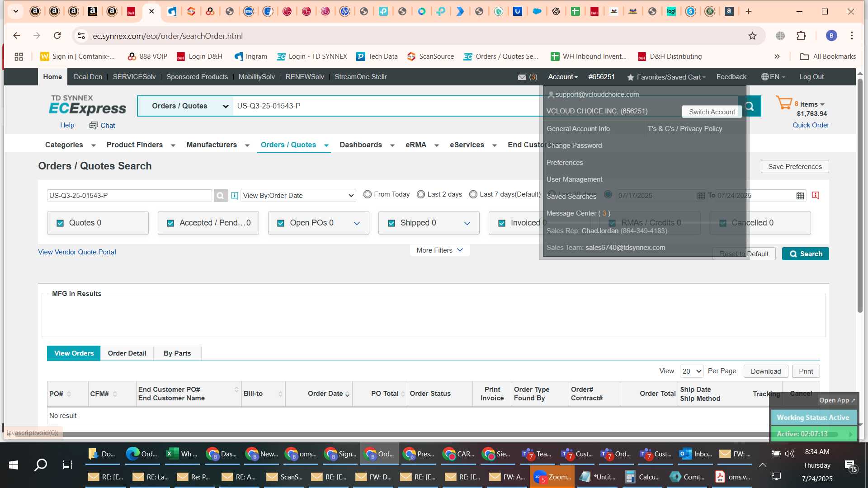This screenshot has width=868, height=488.
Task: Open the Log Out link
Action: pyautogui.click(x=811, y=77)
